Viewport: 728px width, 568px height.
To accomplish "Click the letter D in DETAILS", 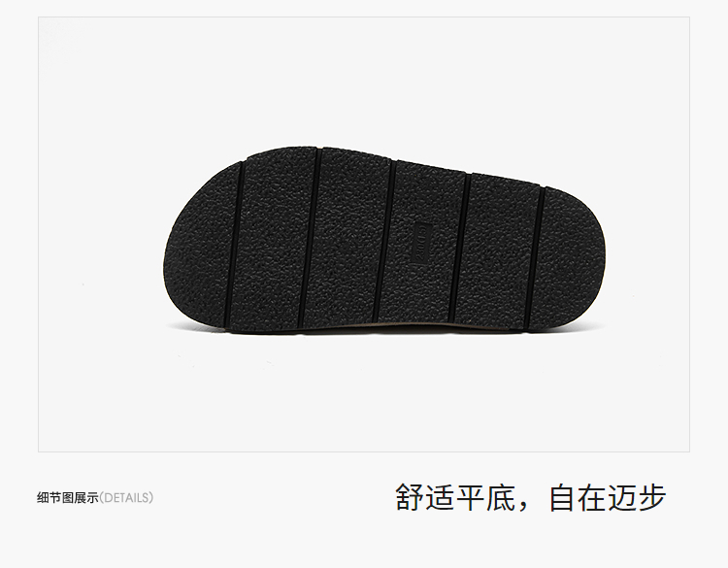I will (x=109, y=498).
